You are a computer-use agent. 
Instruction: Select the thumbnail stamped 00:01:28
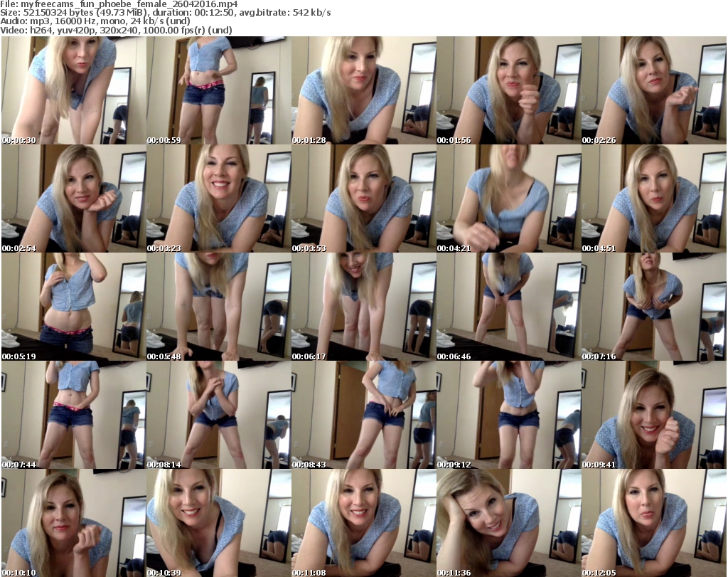click(363, 90)
